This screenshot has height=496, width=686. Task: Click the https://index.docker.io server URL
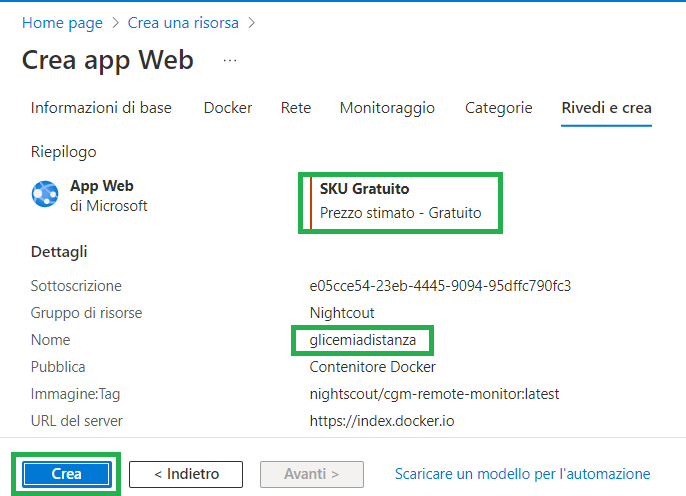point(382,421)
